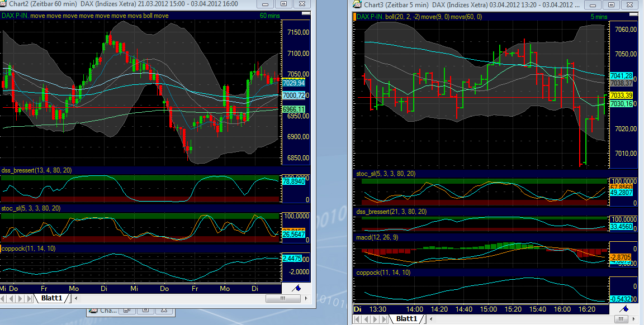Select the Blatt1 sheet tab in Chart2
Image resolution: width=644 pixels, height=325 pixels.
click(50, 298)
